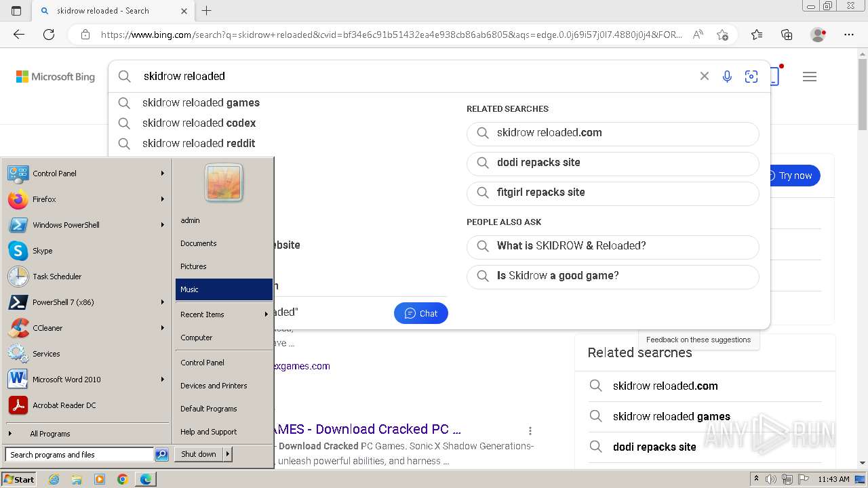868x488 pixels.
Task: Open Bing hamburger menu
Action: click(x=810, y=77)
